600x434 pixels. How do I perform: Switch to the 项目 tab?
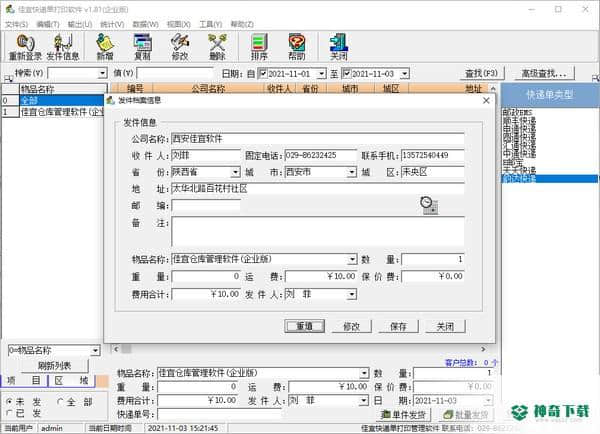click(x=24, y=381)
